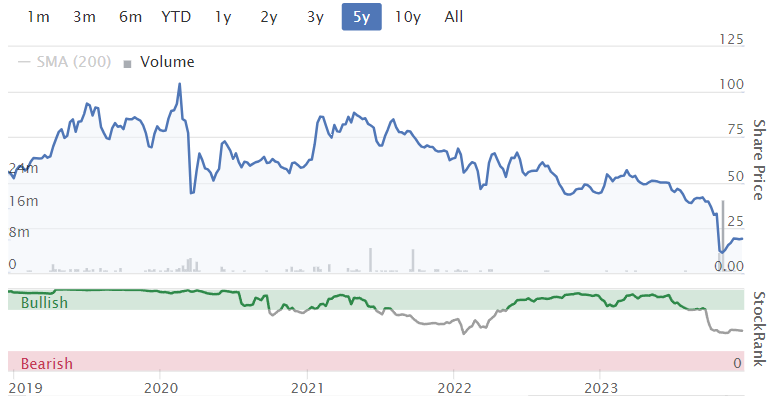Click the Bullish zone label

[x=44, y=302]
